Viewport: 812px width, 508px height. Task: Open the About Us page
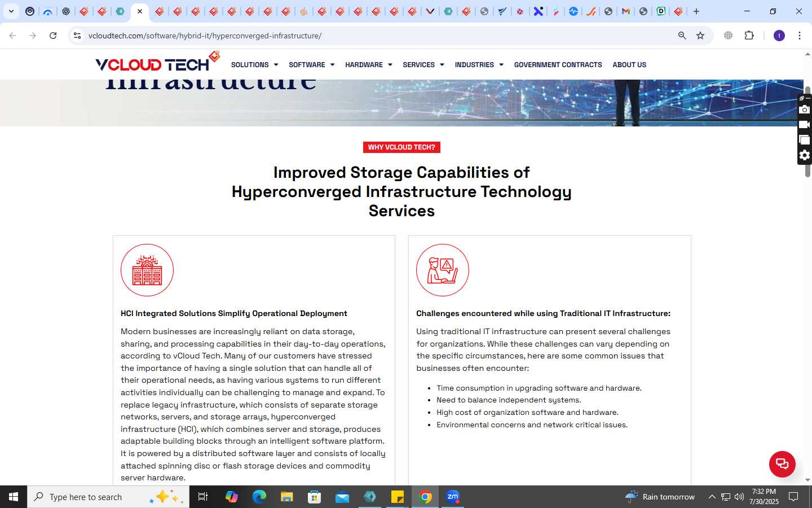(629, 65)
